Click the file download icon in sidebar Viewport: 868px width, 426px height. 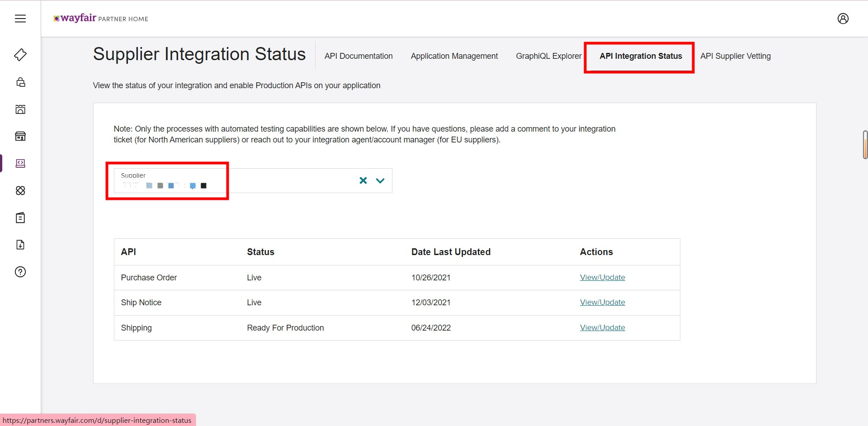(x=20, y=245)
